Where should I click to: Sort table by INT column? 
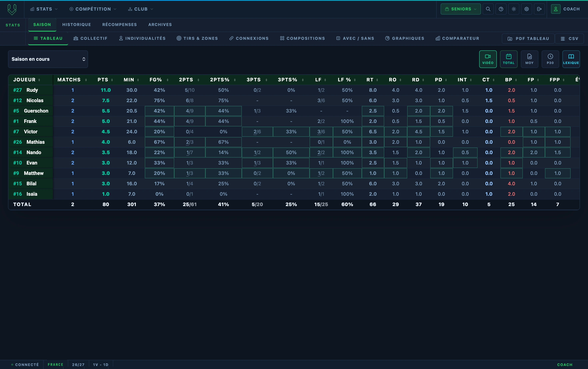pyautogui.click(x=465, y=80)
